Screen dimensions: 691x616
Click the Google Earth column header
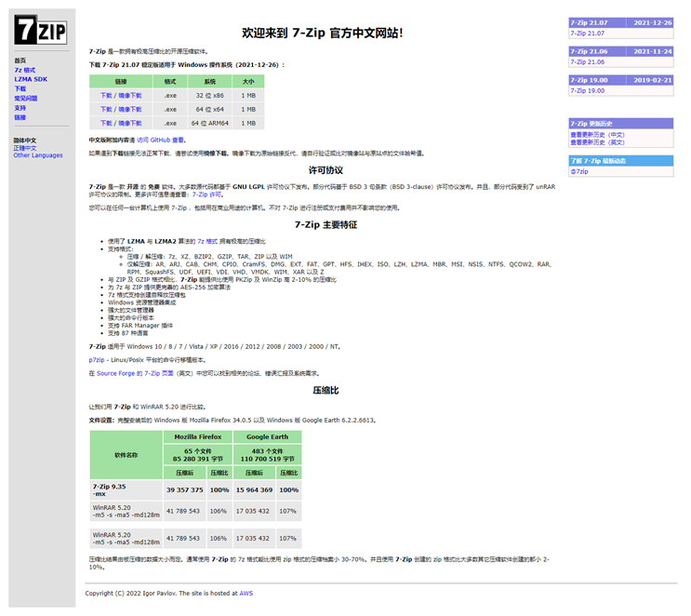(267, 437)
